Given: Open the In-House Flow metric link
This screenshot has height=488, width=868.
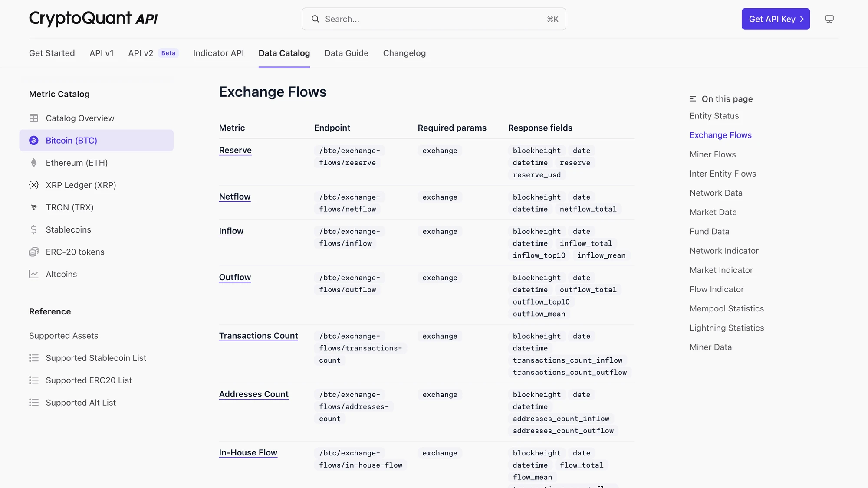Looking at the screenshot, I should [248, 452].
